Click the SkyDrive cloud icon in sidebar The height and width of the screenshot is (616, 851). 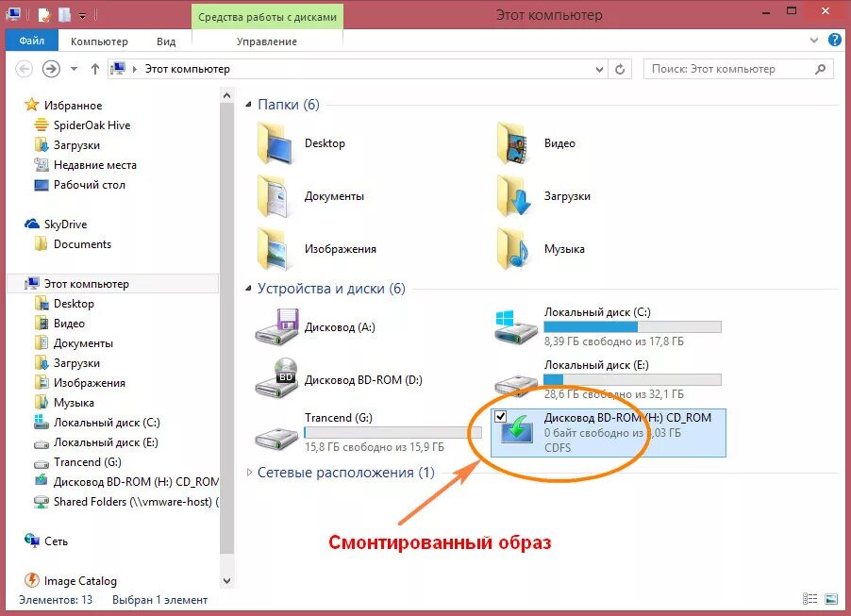click(x=32, y=224)
